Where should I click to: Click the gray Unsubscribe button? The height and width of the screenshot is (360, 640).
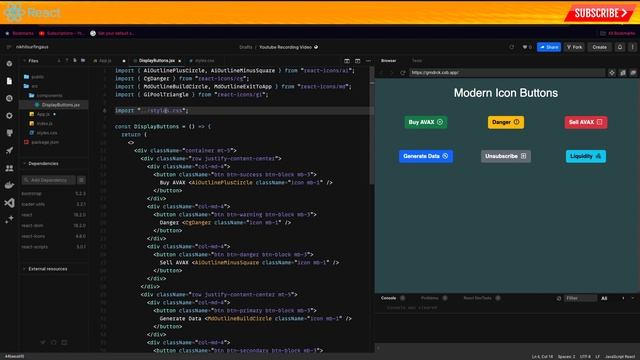click(506, 156)
